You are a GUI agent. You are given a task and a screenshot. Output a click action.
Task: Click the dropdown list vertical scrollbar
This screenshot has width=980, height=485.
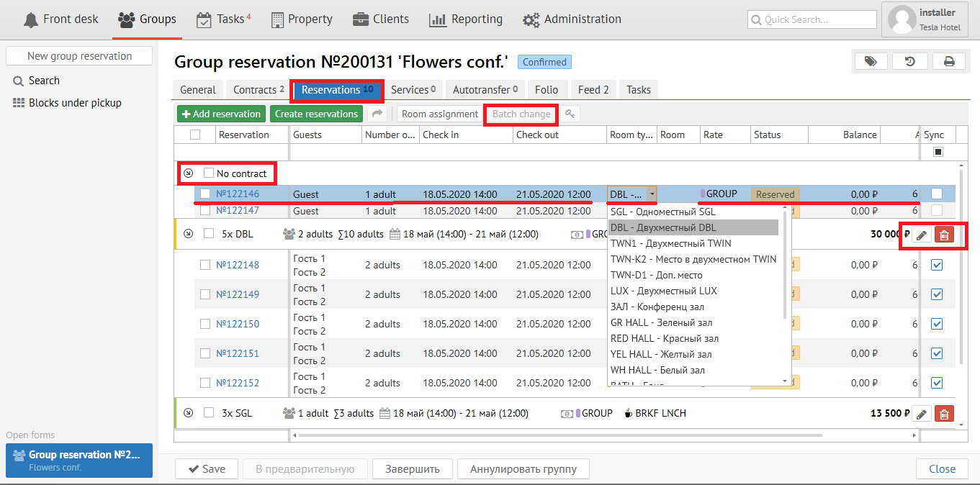tap(785, 266)
